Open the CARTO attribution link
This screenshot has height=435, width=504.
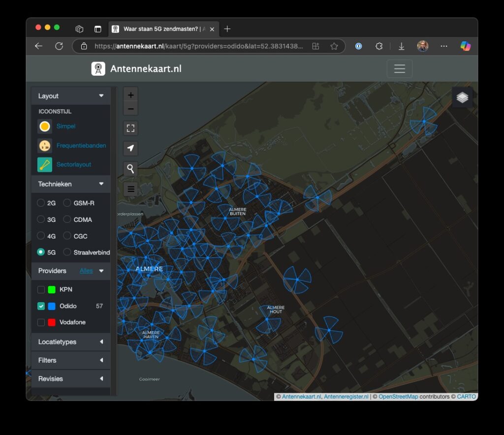click(x=467, y=397)
